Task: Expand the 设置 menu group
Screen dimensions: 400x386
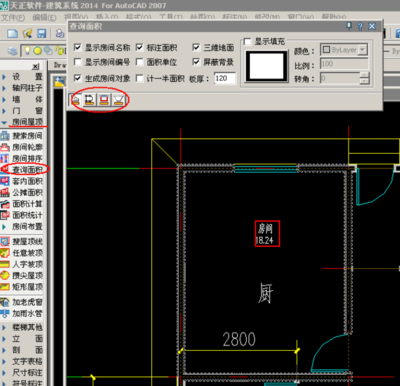Action: click(x=22, y=77)
